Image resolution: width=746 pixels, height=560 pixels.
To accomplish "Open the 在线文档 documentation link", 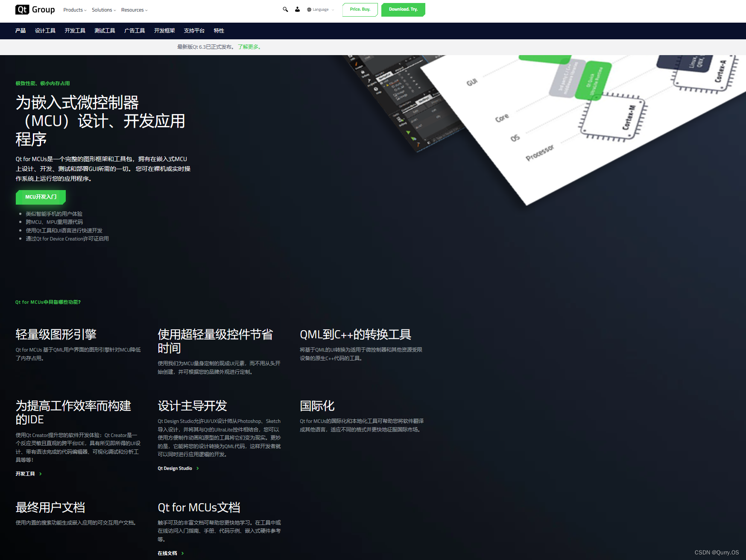I will 167,553.
